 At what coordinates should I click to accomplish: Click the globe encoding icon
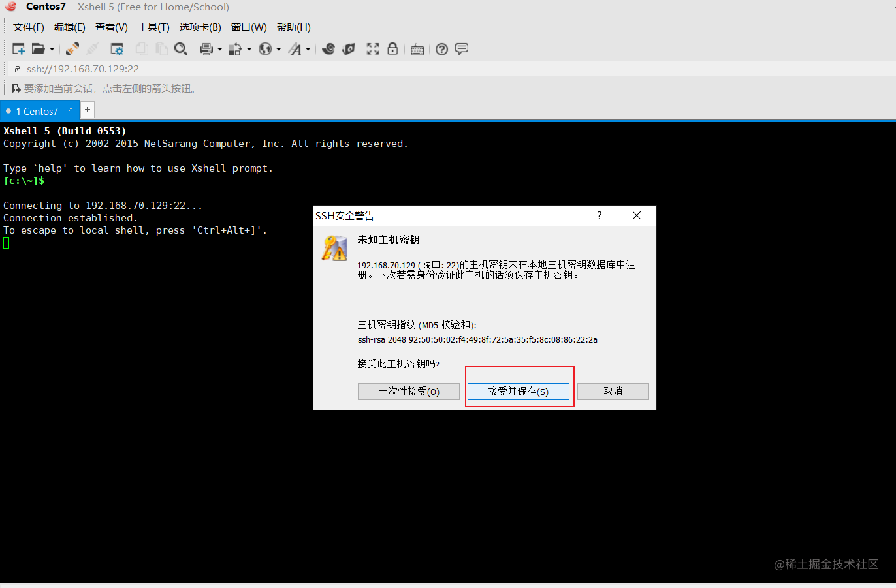(265, 49)
